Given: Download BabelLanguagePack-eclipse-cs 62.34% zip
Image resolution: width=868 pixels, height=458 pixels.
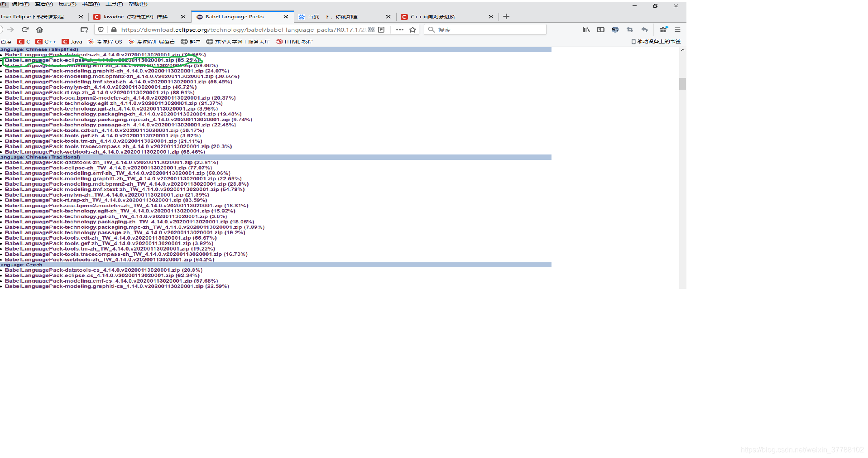Looking at the screenshot, I should point(102,275).
